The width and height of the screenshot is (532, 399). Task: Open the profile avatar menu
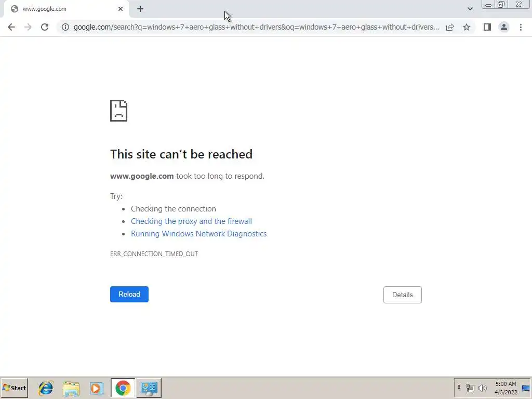(504, 27)
